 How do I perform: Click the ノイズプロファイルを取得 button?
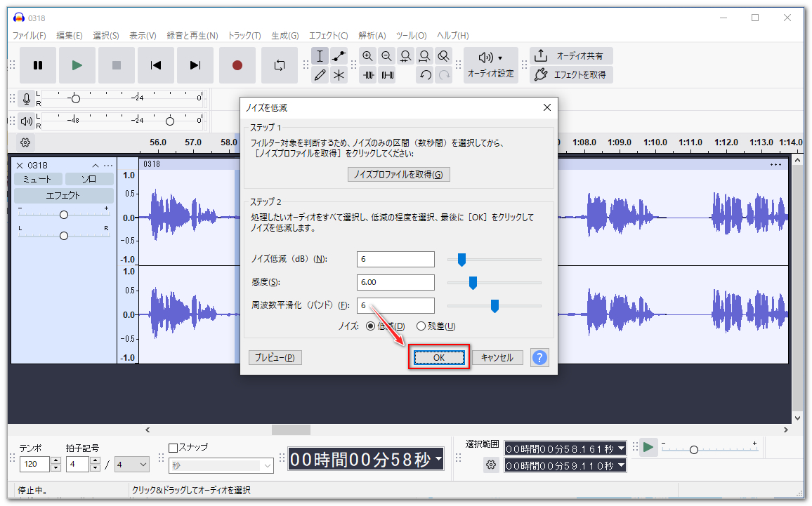click(398, 174)
